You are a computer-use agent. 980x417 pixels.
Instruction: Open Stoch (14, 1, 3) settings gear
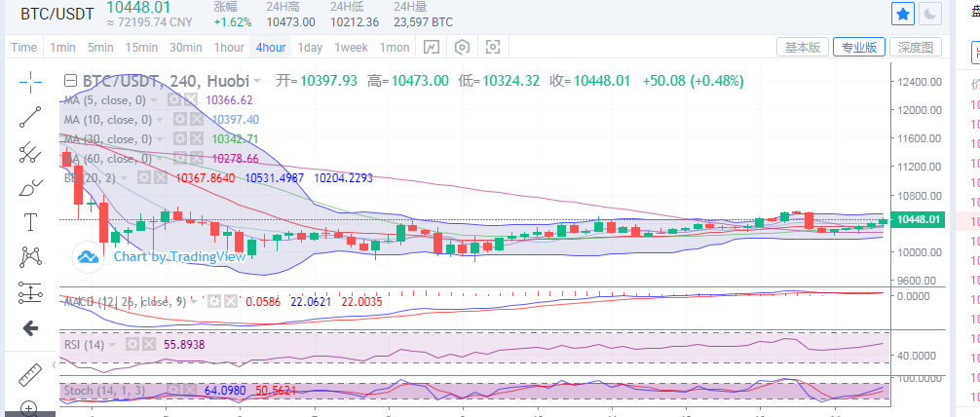pyautogui.click(x=172, y=391)
